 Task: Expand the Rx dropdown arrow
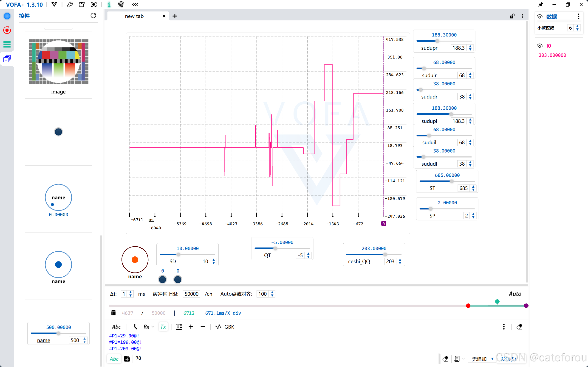pos(153,327)
